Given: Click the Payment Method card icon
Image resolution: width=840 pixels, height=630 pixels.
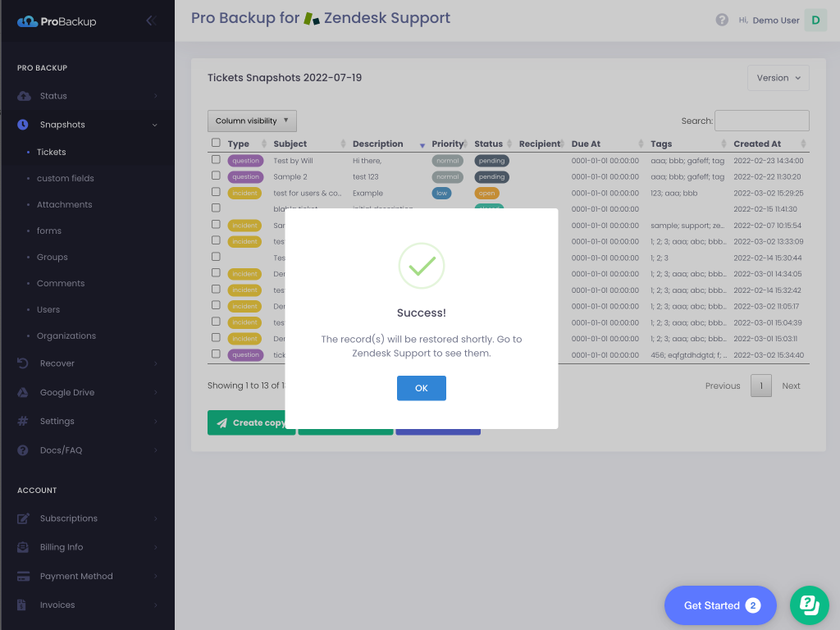Looking at the screenshot, I should coord(23,576).
